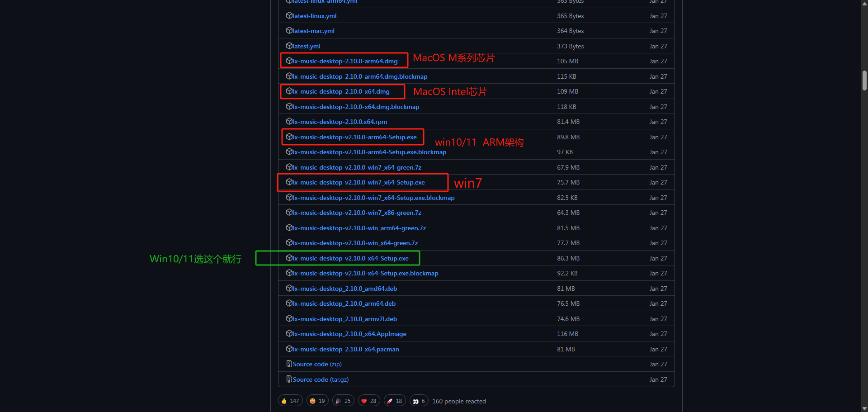Click package icon beside latest-linux.yml
Viewport: 868px width, 412px height.
(289, 16)
